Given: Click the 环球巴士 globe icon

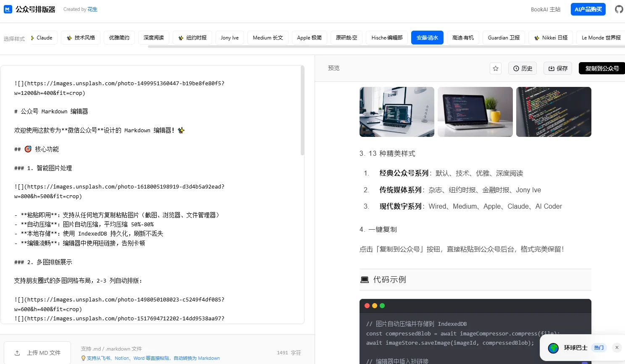Looking at the screenshot, I should (x=553, y=348).
